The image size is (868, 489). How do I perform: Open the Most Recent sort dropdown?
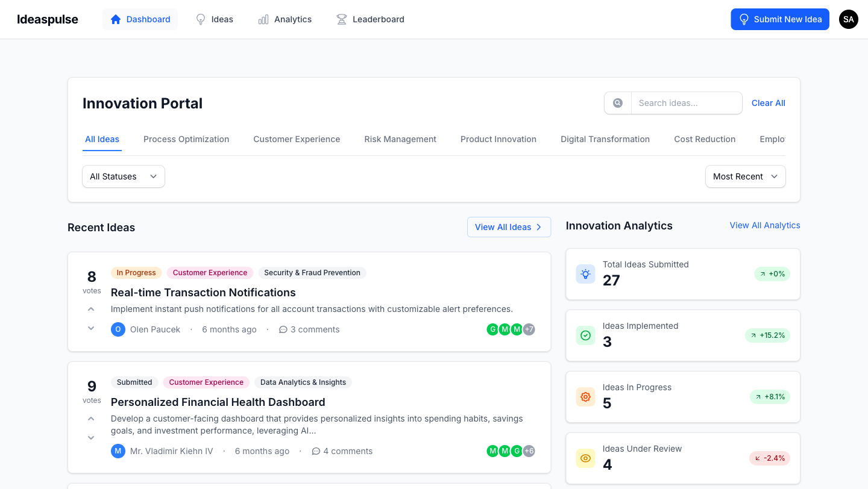coord(746,176)
